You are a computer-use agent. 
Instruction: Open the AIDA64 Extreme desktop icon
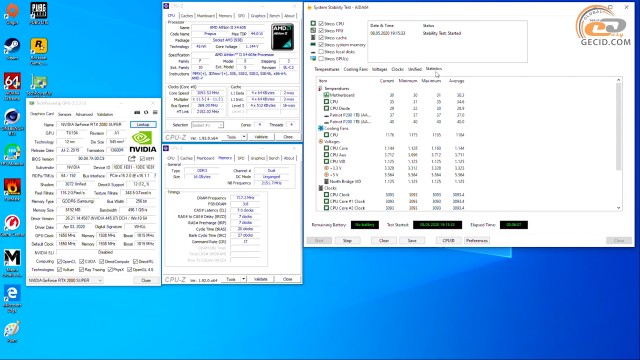12,86
